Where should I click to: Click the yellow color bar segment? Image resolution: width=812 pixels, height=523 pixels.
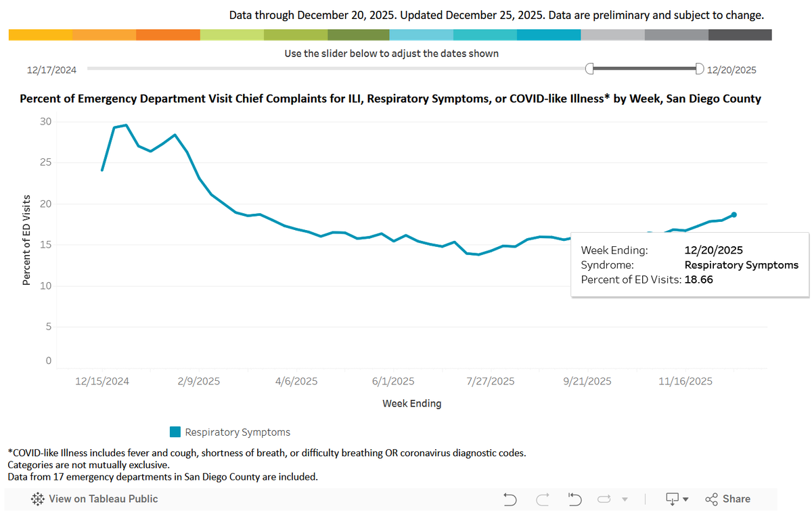tap(41, 35)
